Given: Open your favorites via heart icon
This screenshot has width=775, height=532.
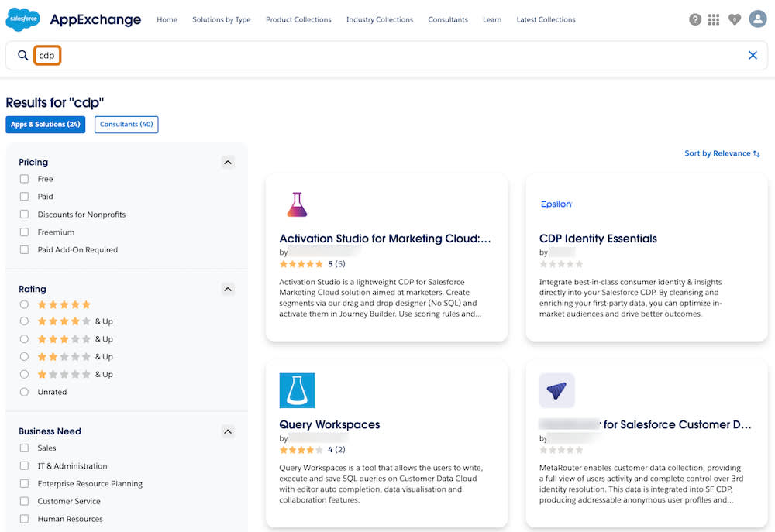Looking at the screenshot, I should tap(735, 19).
